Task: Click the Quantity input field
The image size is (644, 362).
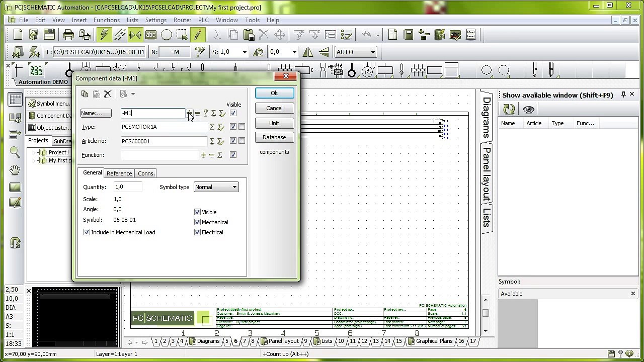Action: pyautogui.click(x=128, y=187)
